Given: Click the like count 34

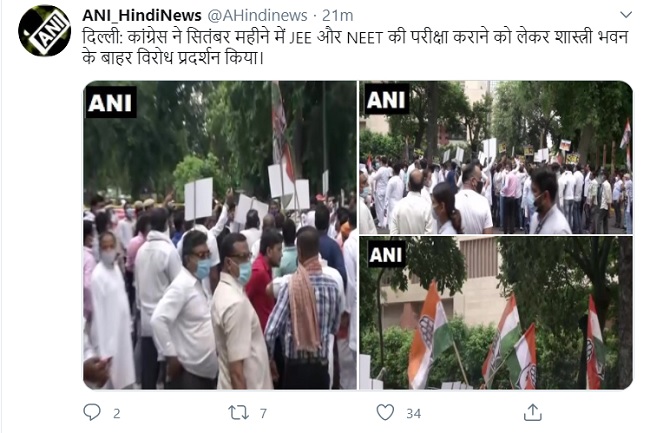Looking at the screenshot, I should (414, 414).
